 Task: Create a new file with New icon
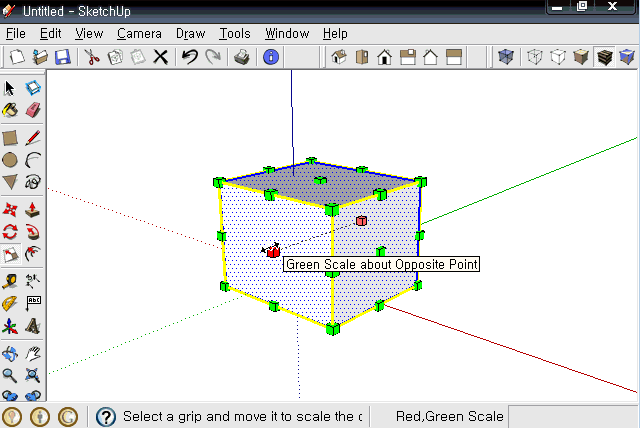tap(17, 57)
